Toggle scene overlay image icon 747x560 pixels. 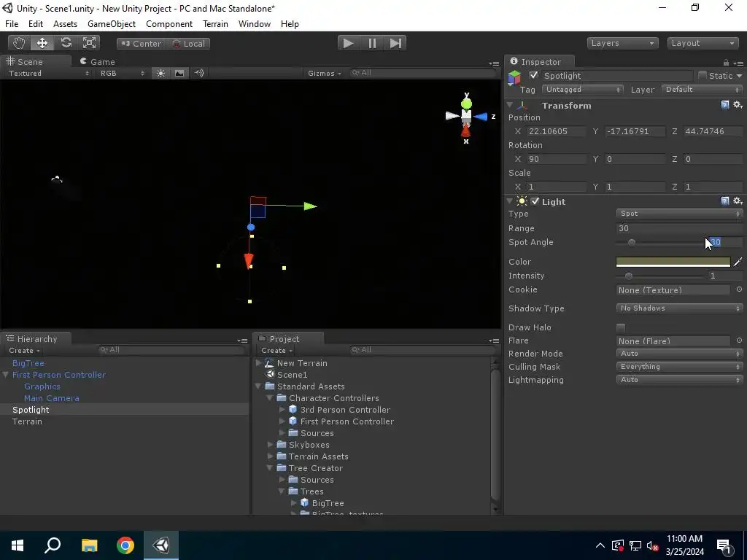pyautogui.click(x=179, y=73)
